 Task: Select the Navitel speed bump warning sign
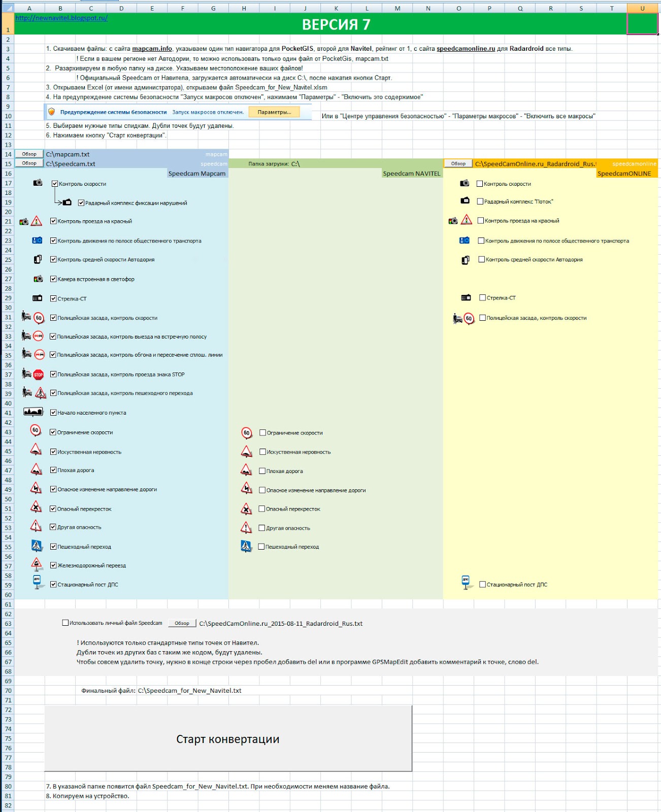(246, 452)
